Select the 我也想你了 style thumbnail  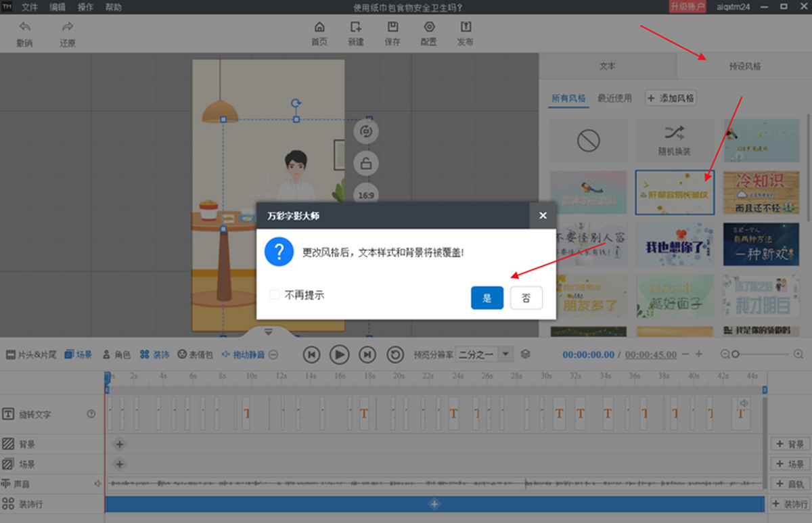[675, 244]
